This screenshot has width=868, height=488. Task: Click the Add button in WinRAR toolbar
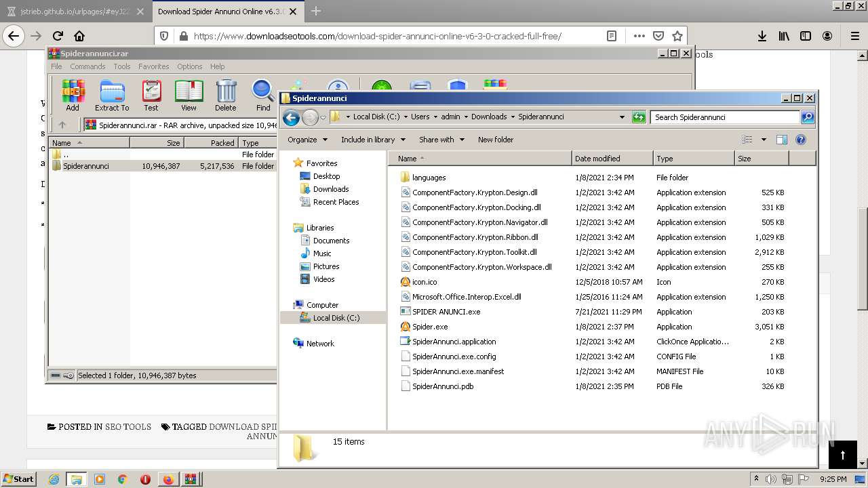73,95
